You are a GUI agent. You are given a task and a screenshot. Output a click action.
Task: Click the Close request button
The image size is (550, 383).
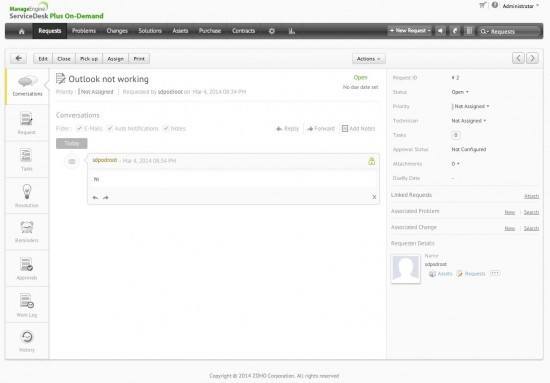[64, 59]
